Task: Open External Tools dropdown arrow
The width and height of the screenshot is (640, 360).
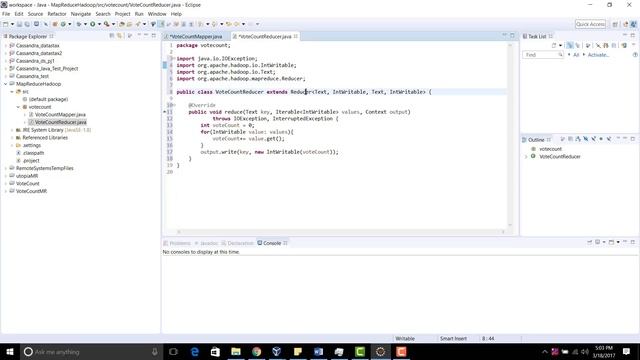Action: [113, 24]
